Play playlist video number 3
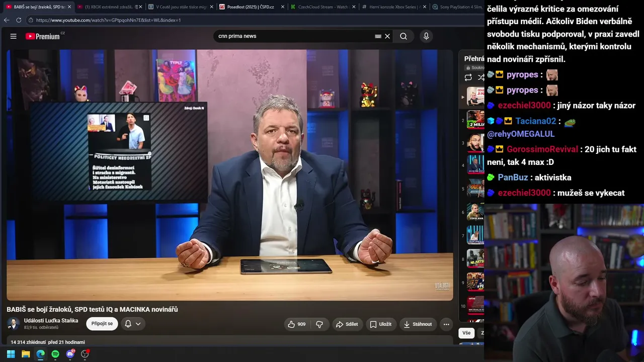The width and height of the screenshot is (644, 362). (x=475, y=143)
